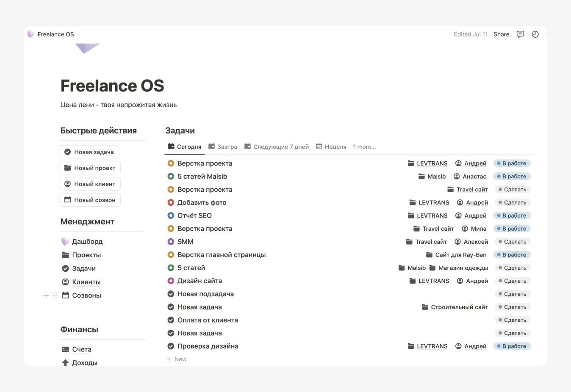Open the Неделя view tab
Screen dimensions: 571x392
coord(331,147)
